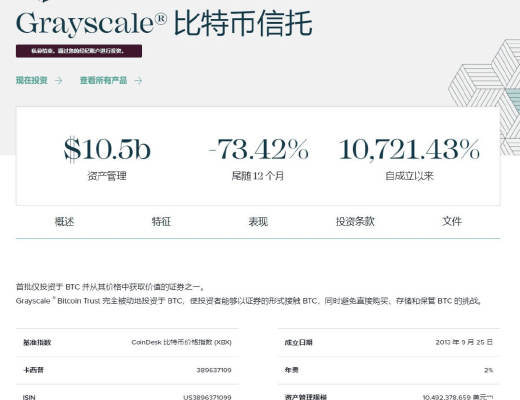Click the CoinDesk 比特币价格指数 (XBX) value

click(x=181, y=342)
